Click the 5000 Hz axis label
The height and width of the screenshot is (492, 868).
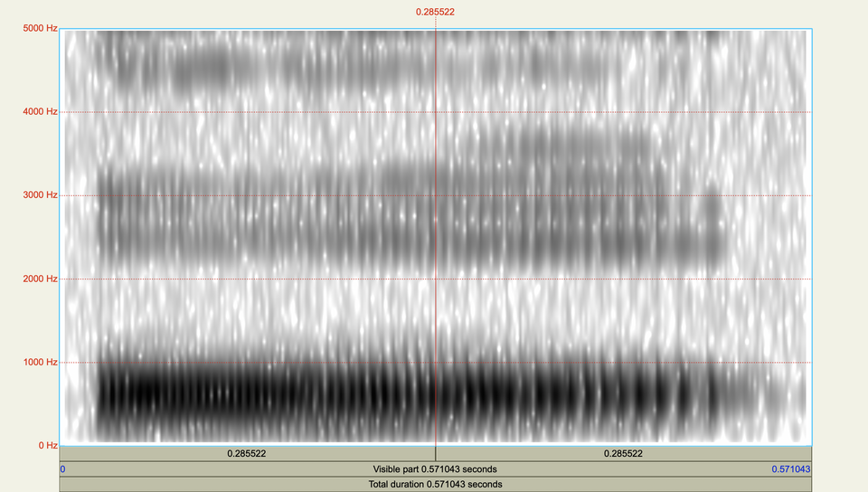point(40,29)
